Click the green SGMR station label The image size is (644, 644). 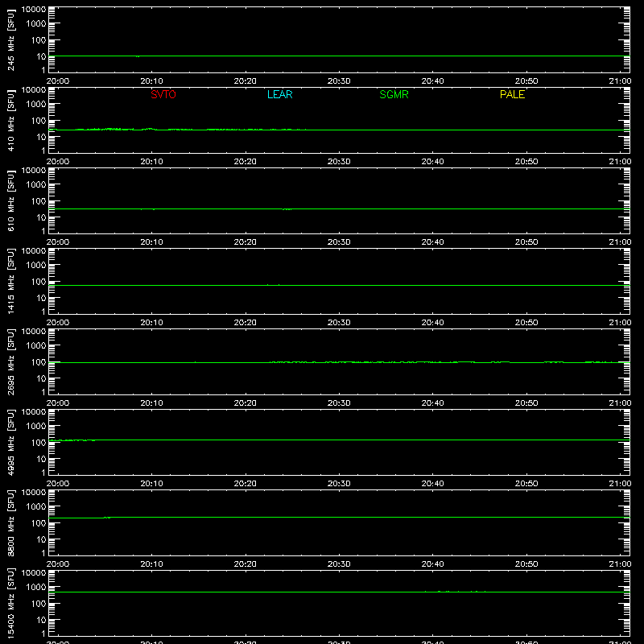point(394,94)
